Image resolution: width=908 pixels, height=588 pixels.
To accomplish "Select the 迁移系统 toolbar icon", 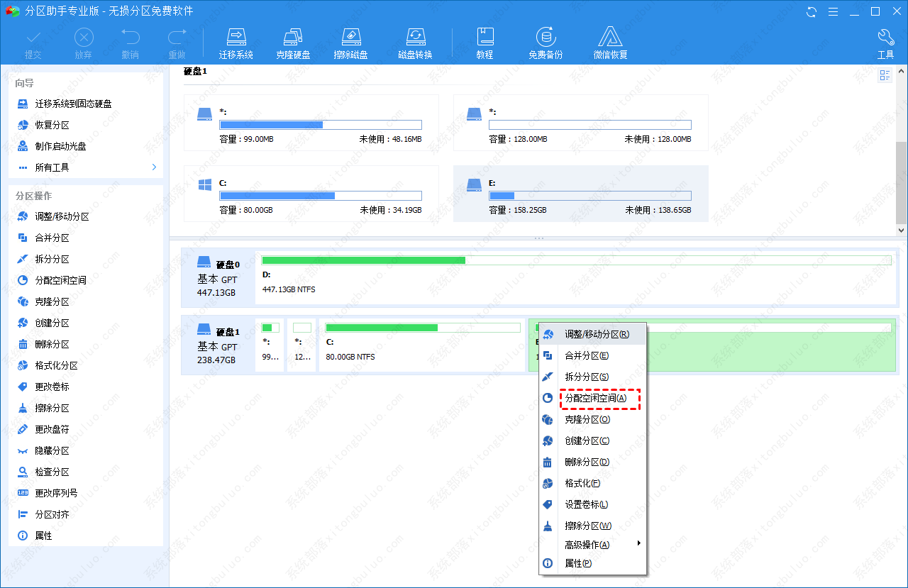I will point(236,41).
